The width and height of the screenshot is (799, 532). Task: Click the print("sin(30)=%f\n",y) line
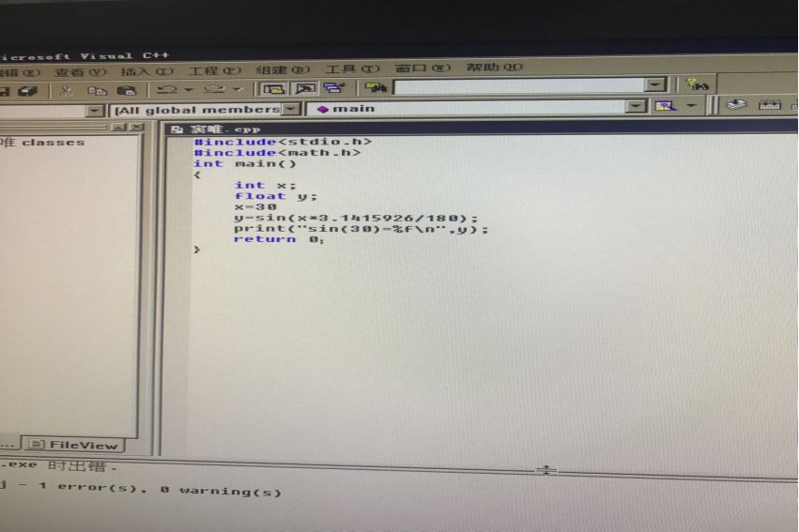coord(361,229)
